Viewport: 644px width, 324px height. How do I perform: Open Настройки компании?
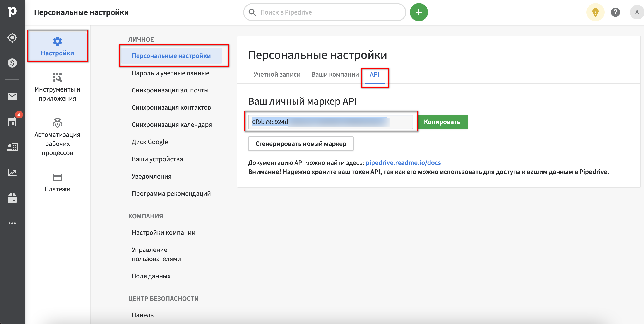coord(163,233)
